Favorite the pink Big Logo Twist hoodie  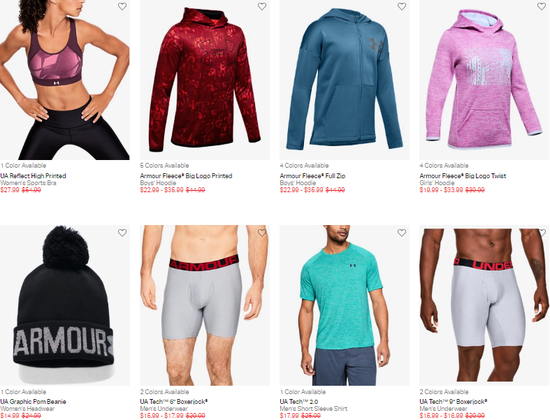[541, 6]
